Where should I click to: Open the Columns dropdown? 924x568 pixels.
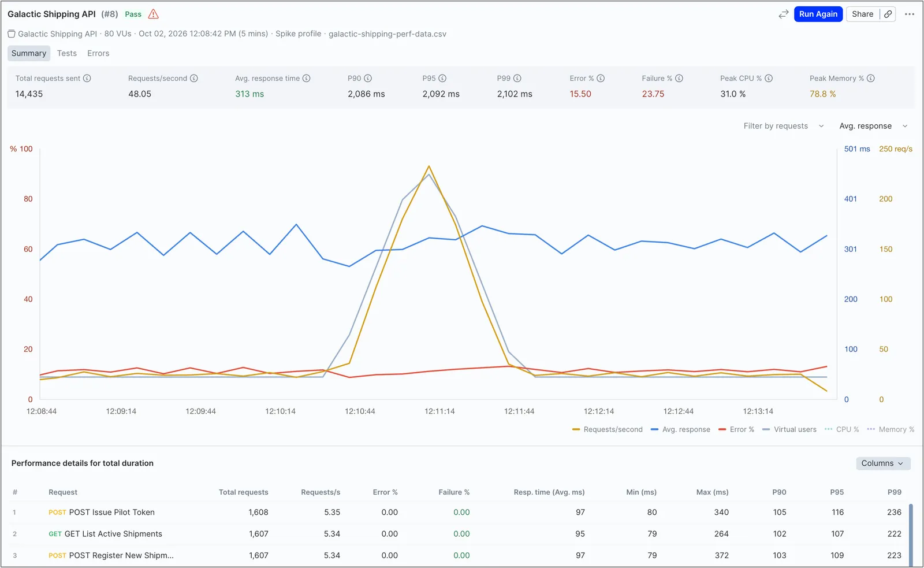pyautogui.click(x=883, y=463)
